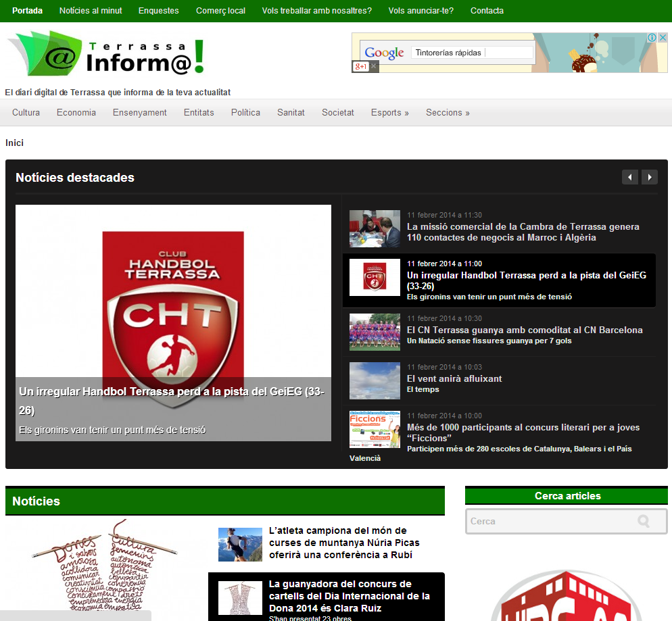Show previous featured news slide
Viewport: 672px width, 621px height.
click(x=629, y=177)
